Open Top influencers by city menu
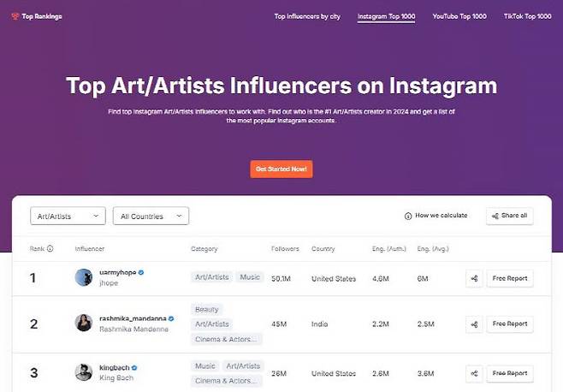 click(x=306, y=16)
